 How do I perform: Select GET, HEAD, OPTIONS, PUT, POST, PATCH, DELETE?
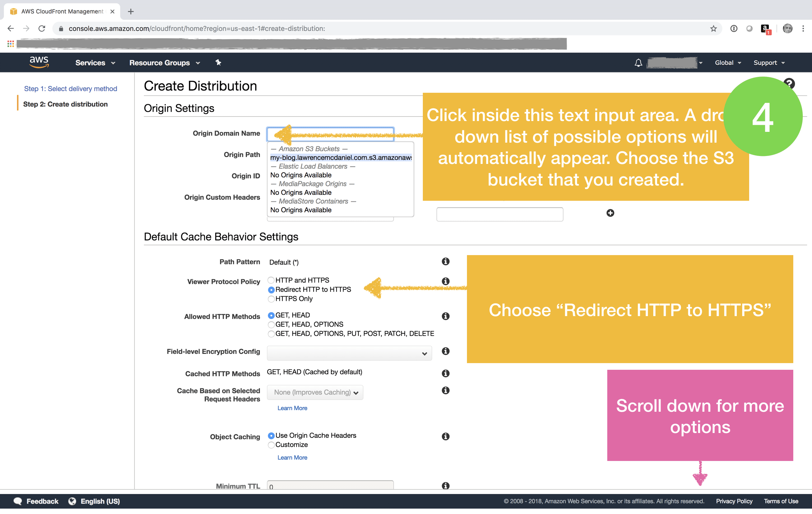[271, 334]
